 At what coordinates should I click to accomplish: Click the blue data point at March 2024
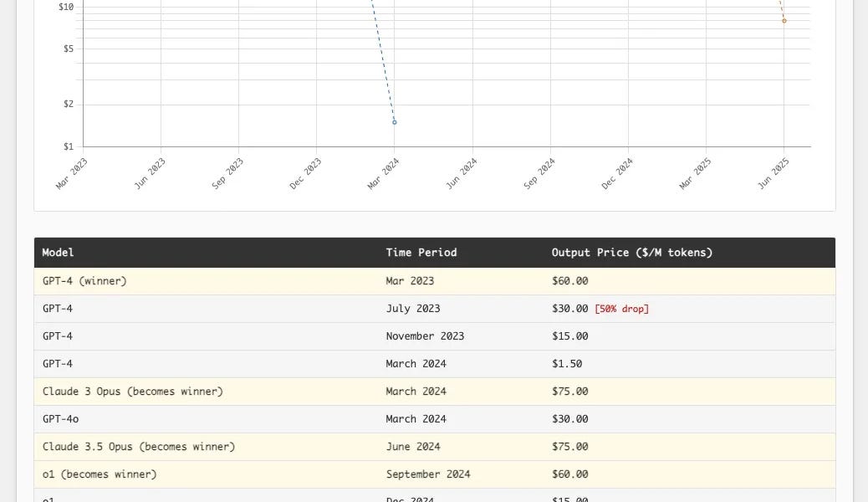coord(395,122)
